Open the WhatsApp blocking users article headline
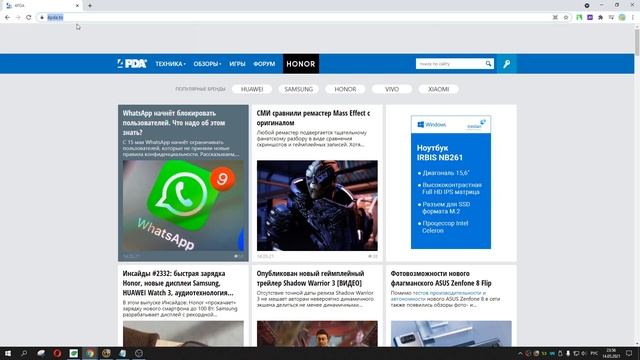 tap(174, 122)
